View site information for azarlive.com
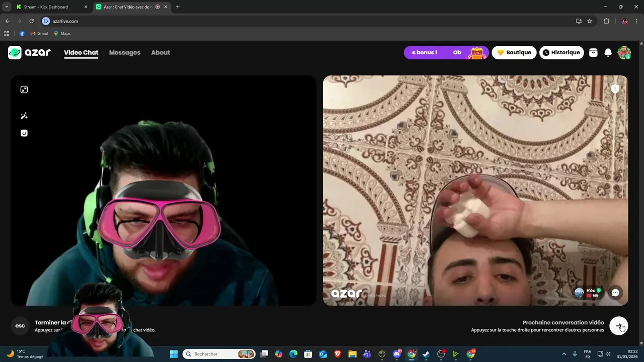The height and width of the screenshot is (362, 644). (46, 21)
